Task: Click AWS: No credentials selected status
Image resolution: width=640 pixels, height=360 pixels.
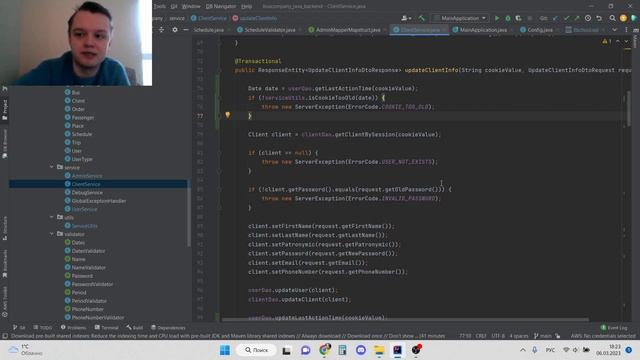Action: click(x=603, y=336)
